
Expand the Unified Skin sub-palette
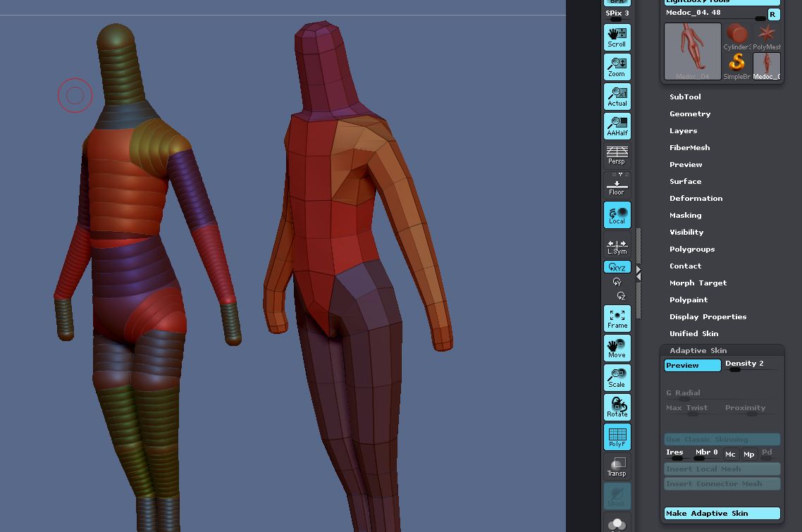(x=694, y=333)
